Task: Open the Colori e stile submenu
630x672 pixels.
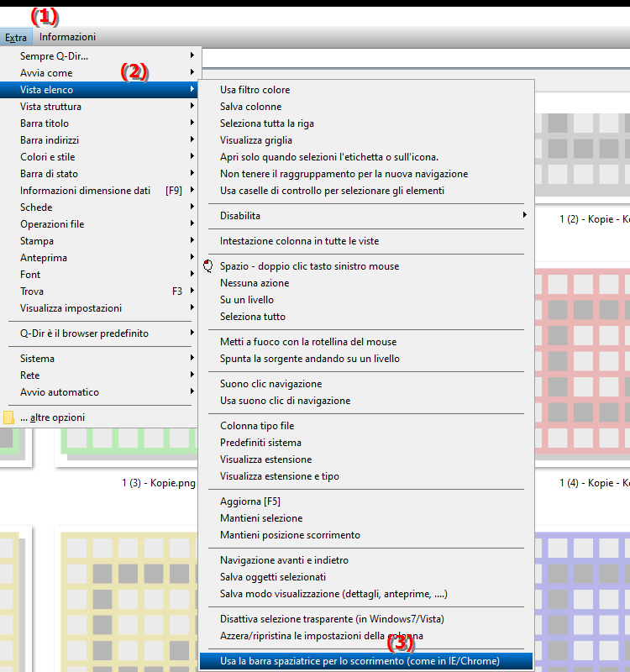Action: click(x=98, y=157)
